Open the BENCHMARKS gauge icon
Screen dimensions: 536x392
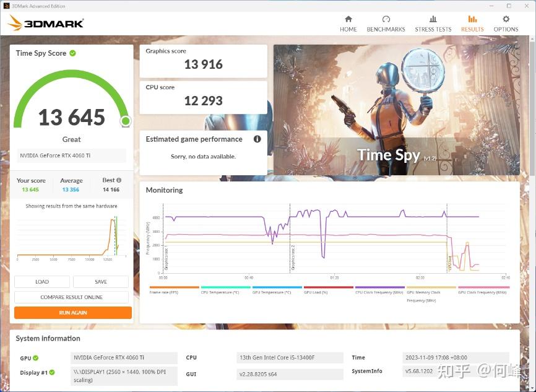(386, 20)
